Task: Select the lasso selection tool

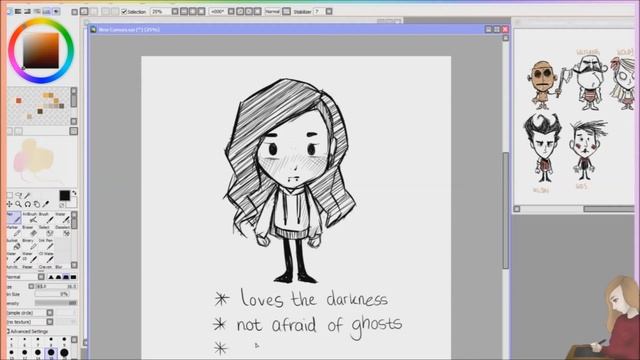Action: pyautogui.click(x=18, y=195)
